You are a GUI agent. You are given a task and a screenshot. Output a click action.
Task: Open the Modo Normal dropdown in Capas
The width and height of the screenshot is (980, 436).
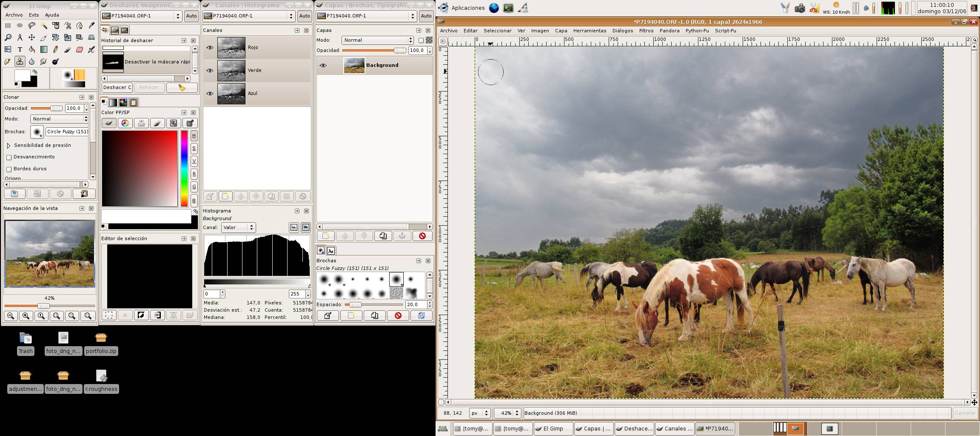pos(378,40)
